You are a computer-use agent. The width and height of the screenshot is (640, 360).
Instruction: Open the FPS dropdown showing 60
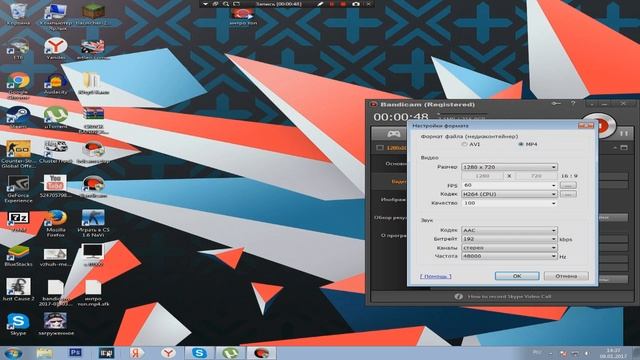509,185
